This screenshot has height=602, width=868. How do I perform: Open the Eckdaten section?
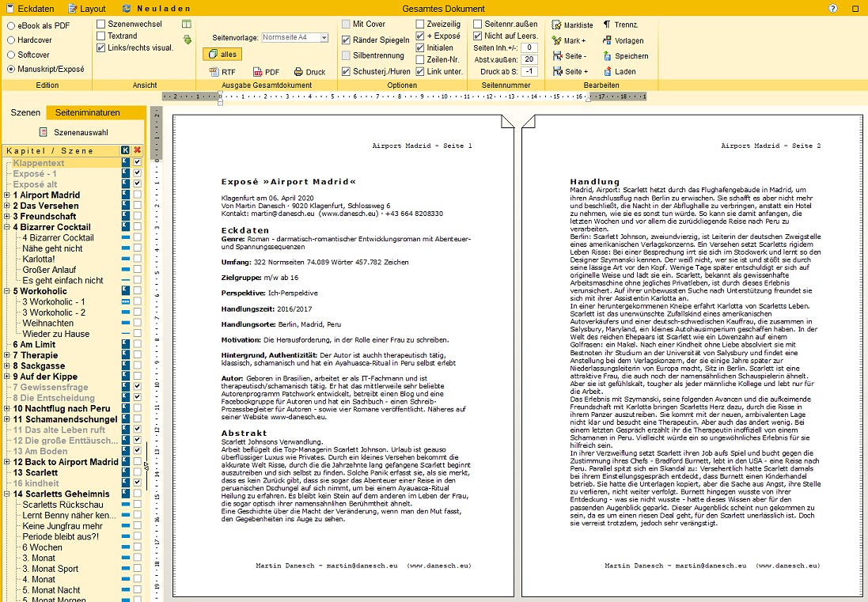coord(29,8)
